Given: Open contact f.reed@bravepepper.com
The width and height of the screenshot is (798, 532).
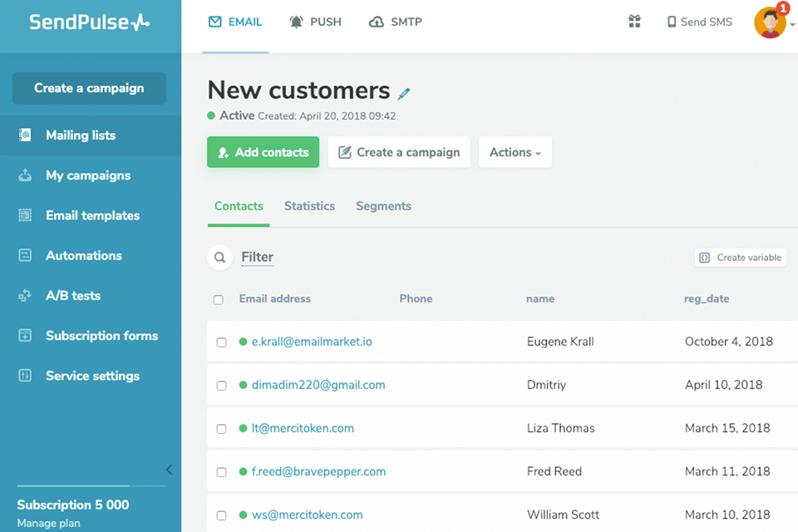Looking at the screenshot, I should pyautogui.click(x=318, y=471).
